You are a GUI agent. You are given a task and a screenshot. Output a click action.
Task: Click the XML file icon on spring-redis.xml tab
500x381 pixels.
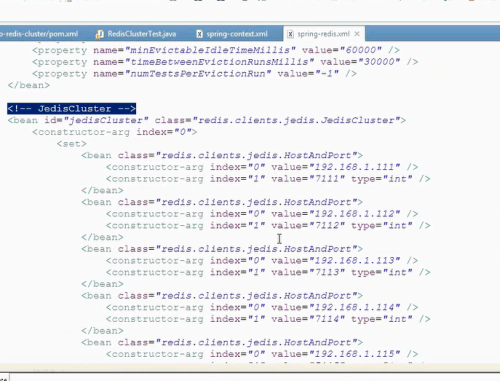[290, 34]
